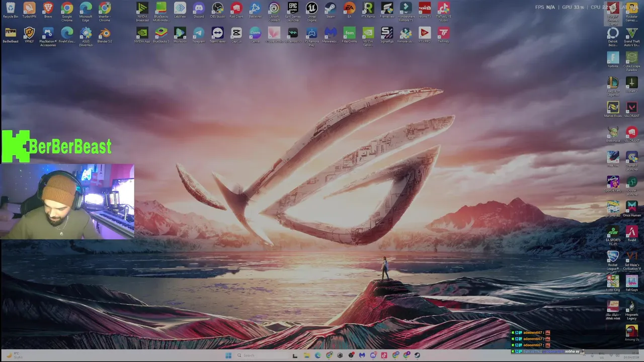The width and height of the screenshot is (644, 362).
Task: Open FrameView shortcut
Action: pyautogui.click(x=387, y=10)
